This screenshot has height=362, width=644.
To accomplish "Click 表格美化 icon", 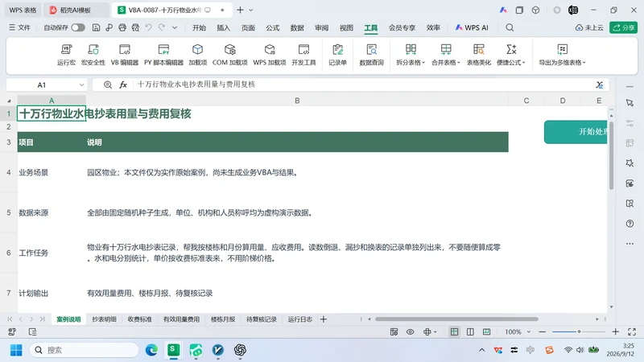I will [478, 55].
